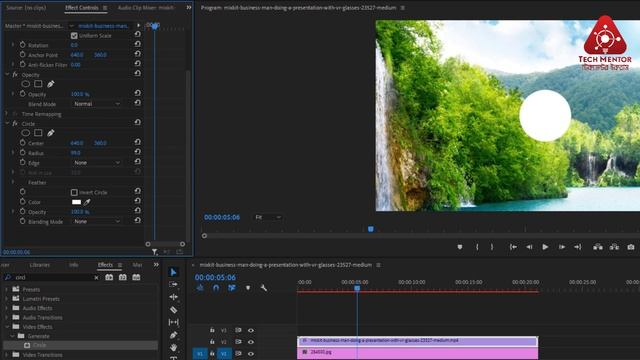Toggle Linked Selection in timeline
Viewport: 640px width, 360px height.
(x=232, y=288)
